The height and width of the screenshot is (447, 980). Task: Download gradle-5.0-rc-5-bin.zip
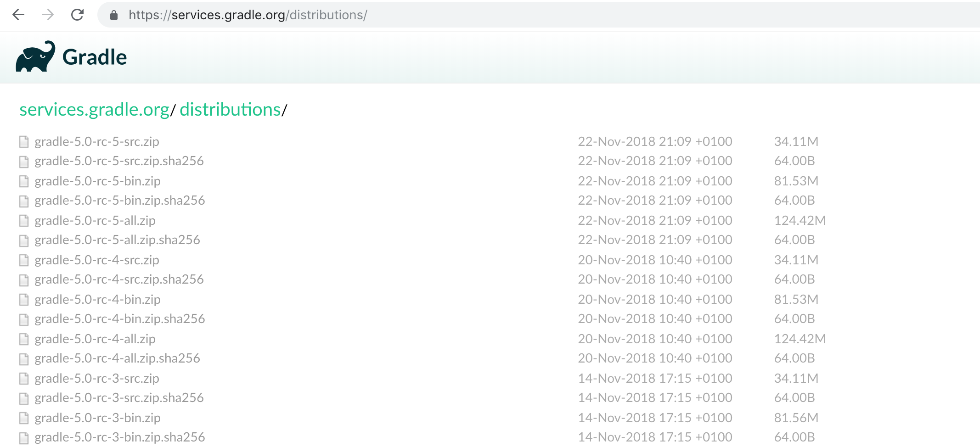click(x=97, y=181)
